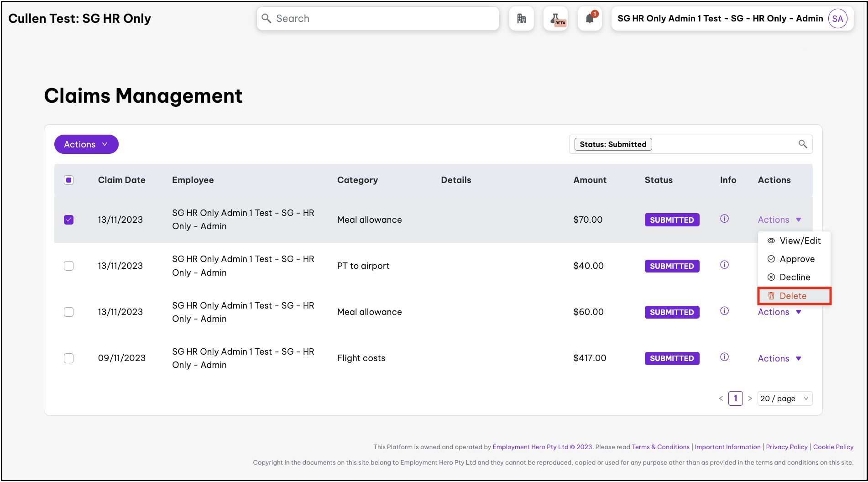This screenshot has width=868, height=482.
Task: Show info for the $40.00 PT to airport claim
Action: tap(724, 265)
